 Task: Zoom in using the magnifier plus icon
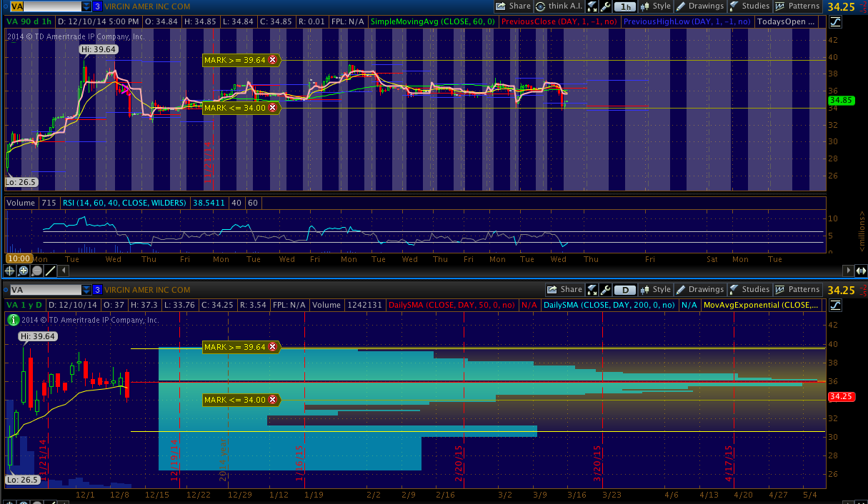point(24,271)
